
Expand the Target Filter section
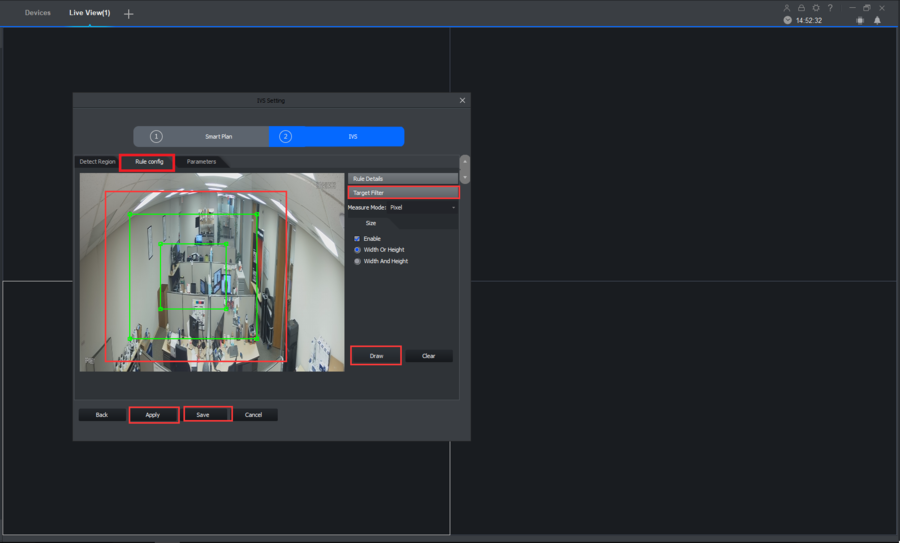pyautogui.click(x=402, y=192)
